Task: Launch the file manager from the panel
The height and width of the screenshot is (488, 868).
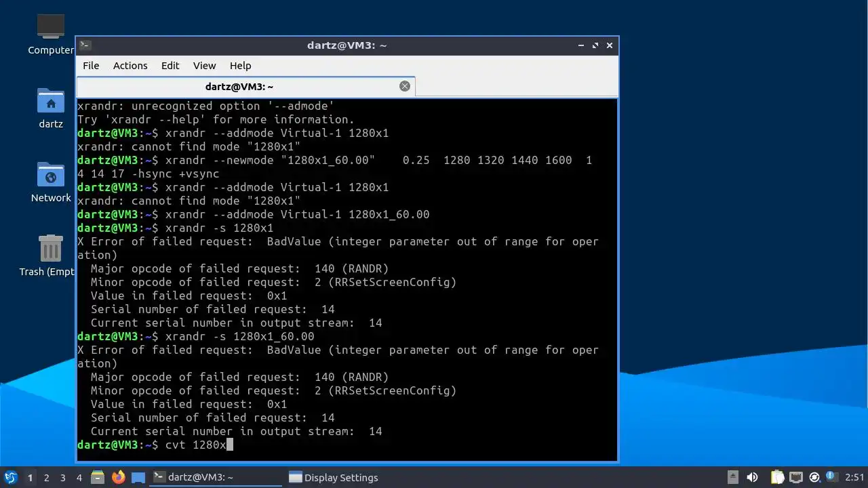Action: click(98, 477)
